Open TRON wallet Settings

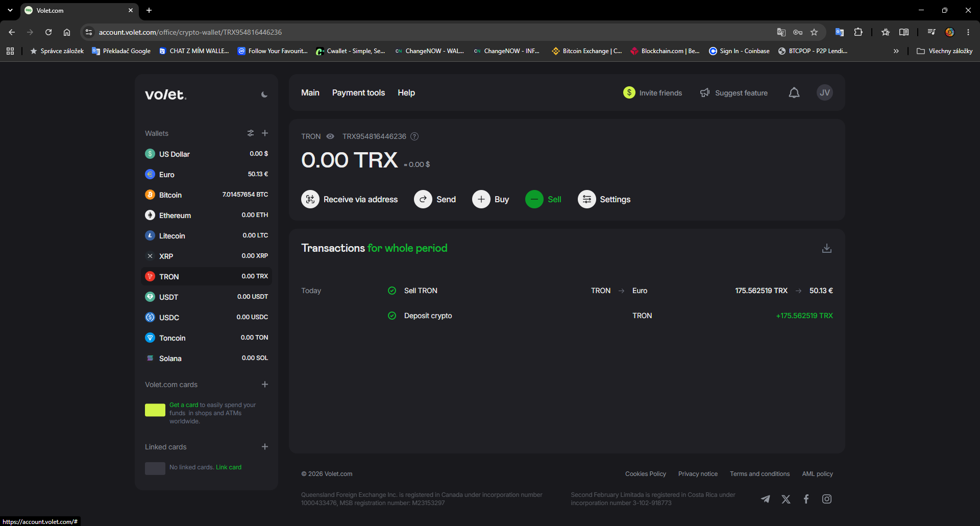(604, 199)
